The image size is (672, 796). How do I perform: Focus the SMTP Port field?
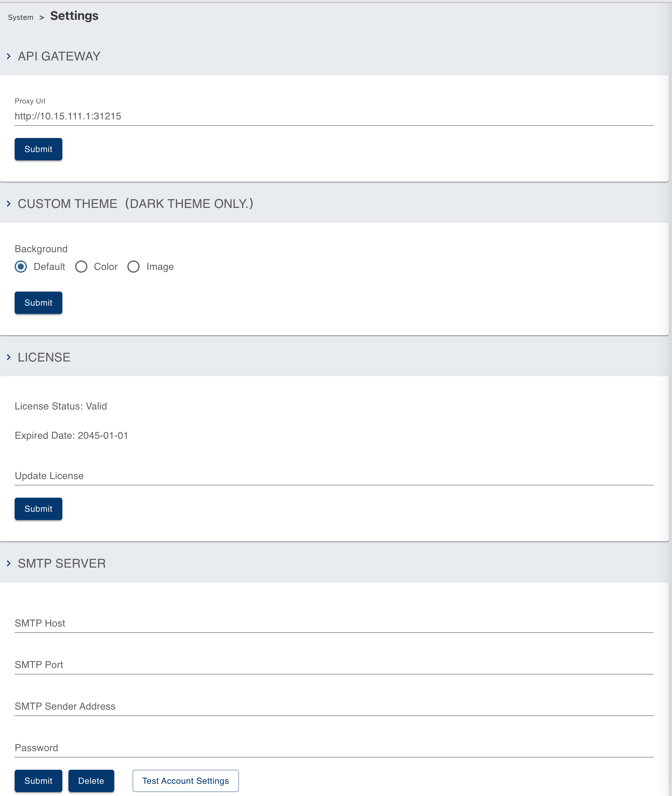tap(334, 665)
